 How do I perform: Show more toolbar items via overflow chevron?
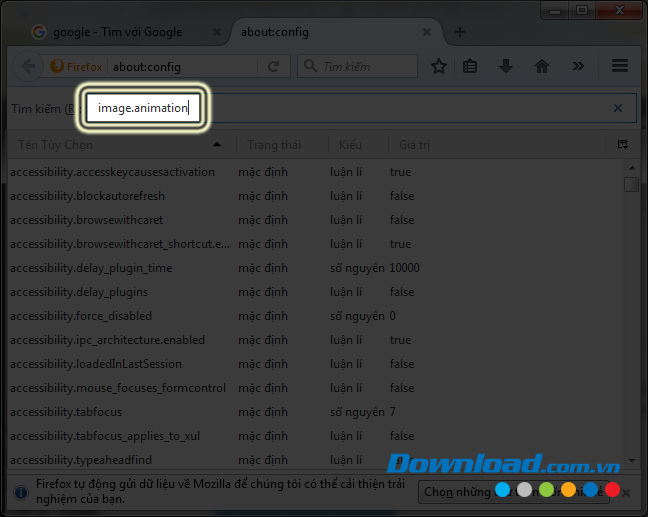[x=577, y=67]
